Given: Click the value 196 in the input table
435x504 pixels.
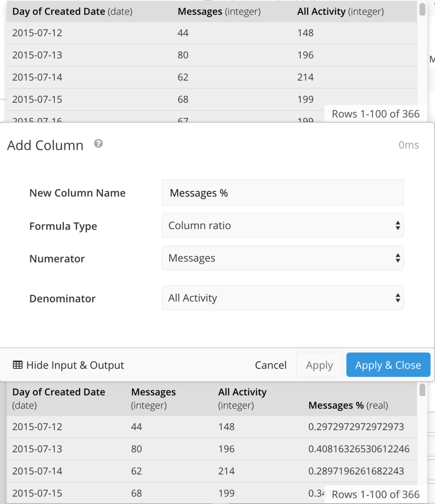Looking at the screenshot, I should pyautogui.click(x=305, y=55).
